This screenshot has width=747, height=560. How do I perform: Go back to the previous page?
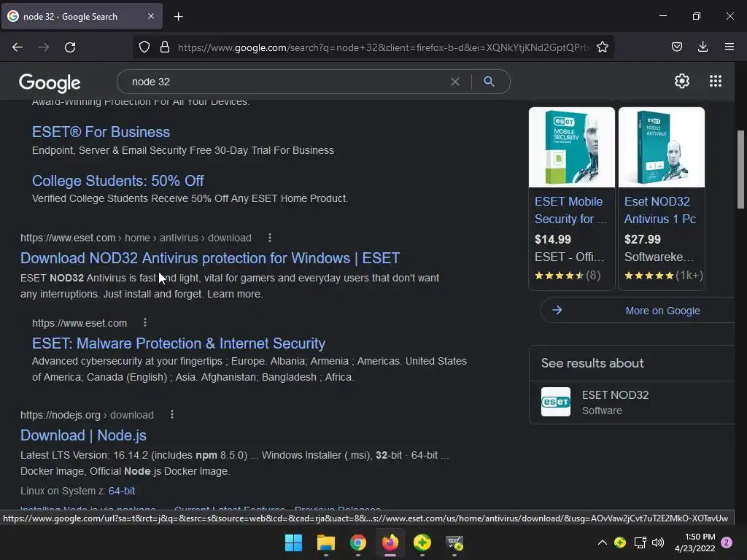(x=18, y=47)
